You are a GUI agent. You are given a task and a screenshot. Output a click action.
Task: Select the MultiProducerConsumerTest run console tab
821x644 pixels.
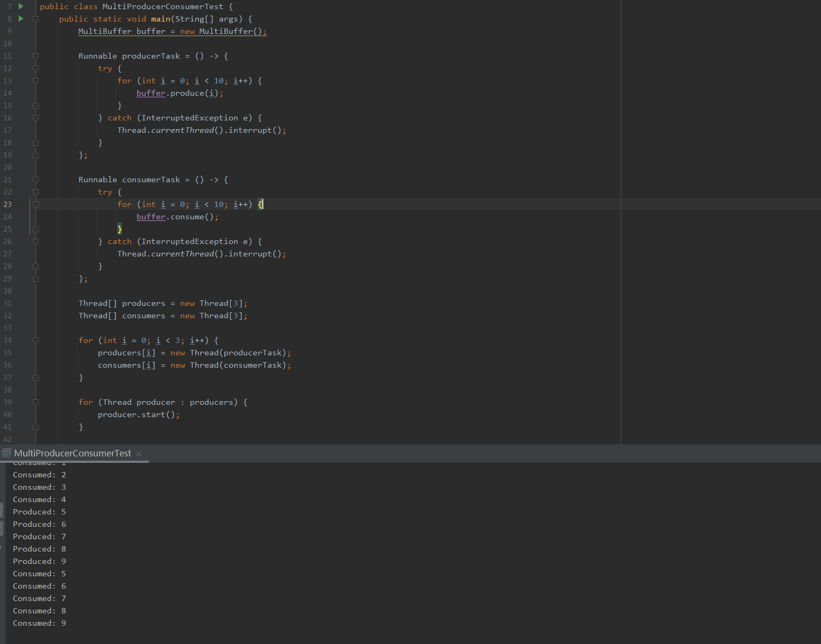coord(73,454)
